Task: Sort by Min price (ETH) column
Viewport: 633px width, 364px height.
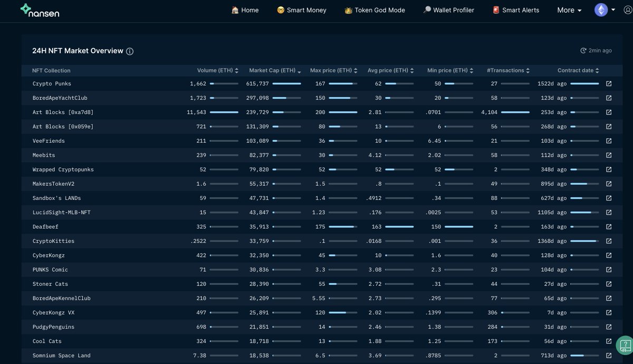Action: [x=450, y=70]
